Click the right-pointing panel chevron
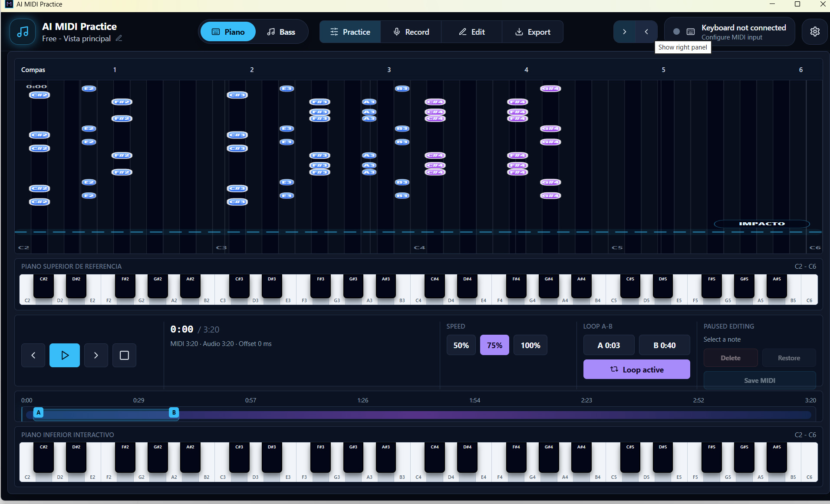The height and width of the screenshot is (504, 830). (x=624, y=32)
